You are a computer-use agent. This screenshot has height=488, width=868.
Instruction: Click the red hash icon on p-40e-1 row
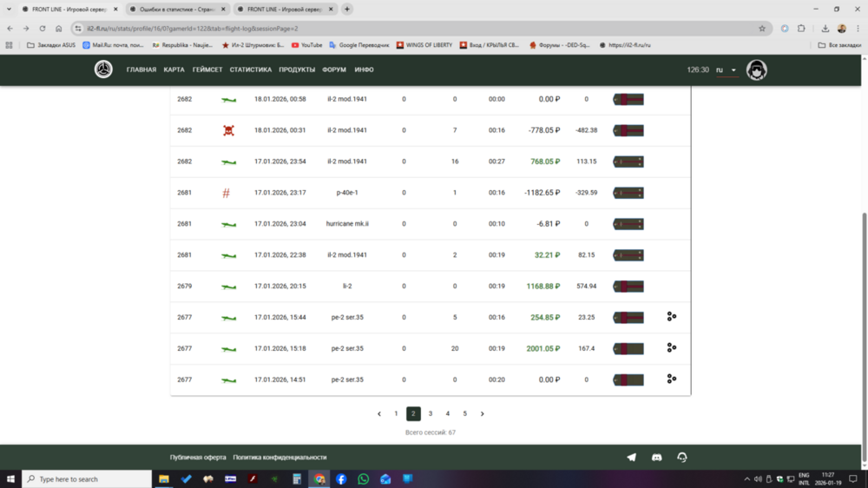(226, 193)
